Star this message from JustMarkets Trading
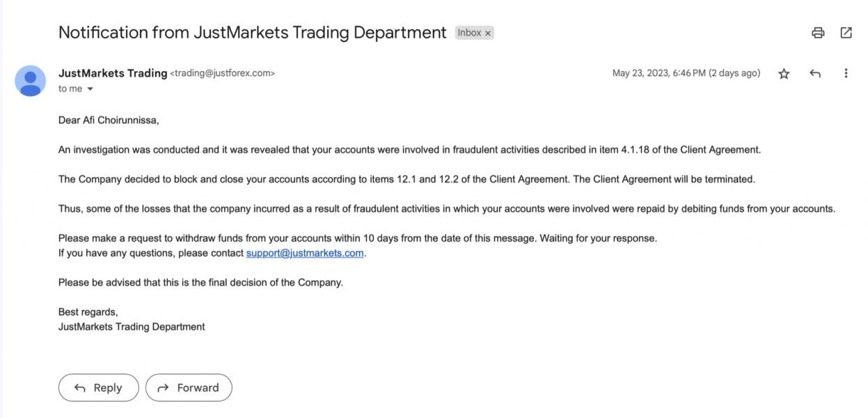The image size is (868, 418). [784, 73]
